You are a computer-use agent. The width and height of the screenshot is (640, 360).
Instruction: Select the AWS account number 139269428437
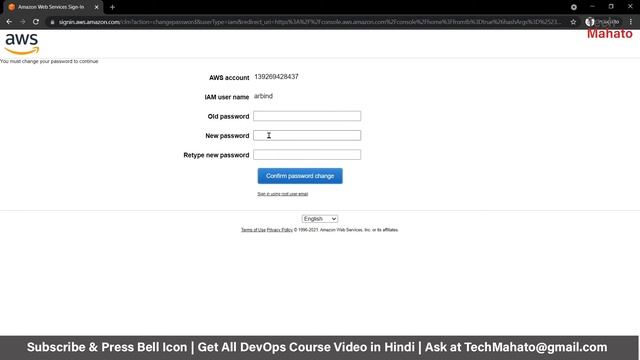pyautogui.click(x=276, y=77)
